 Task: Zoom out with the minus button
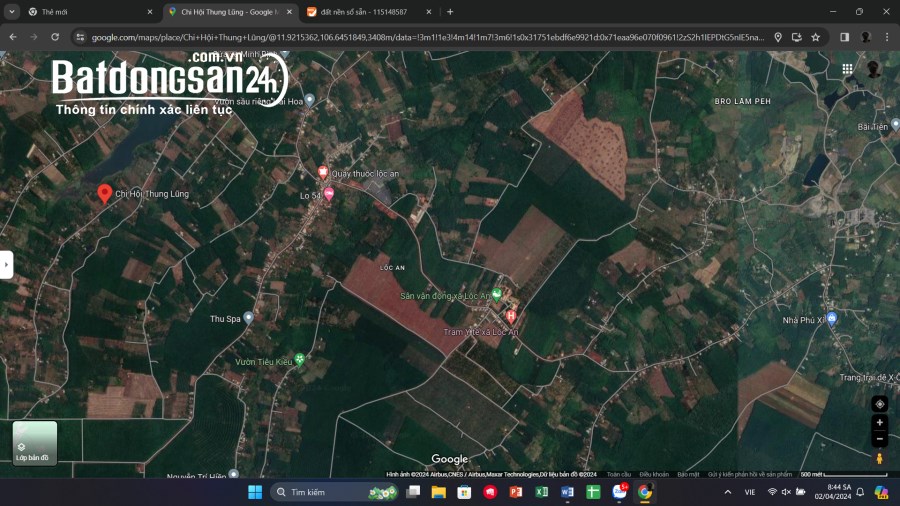click(x=879, y=439)
